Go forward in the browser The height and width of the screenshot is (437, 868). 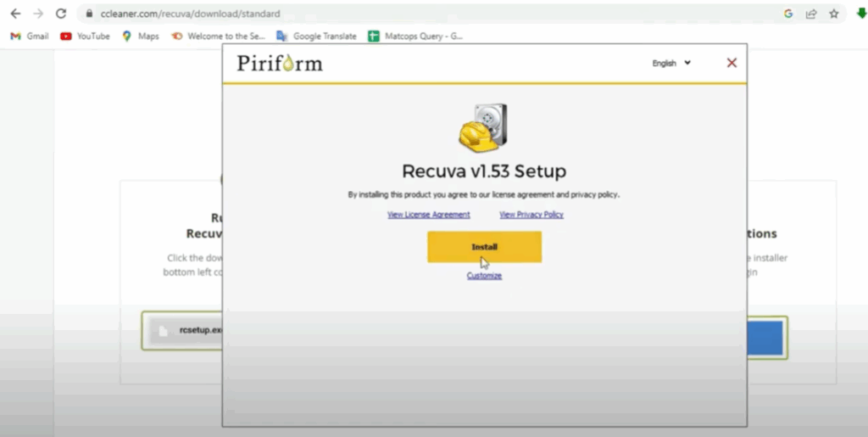click(38, 14)
